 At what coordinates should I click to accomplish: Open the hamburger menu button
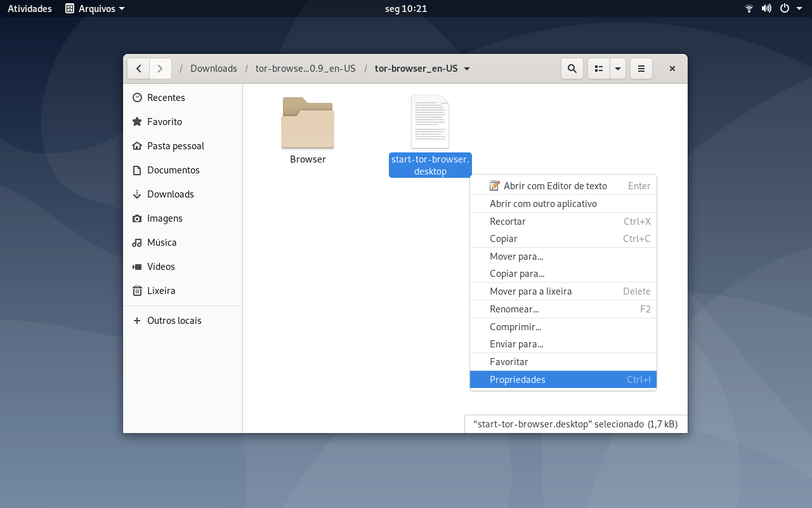coord(641,69)
